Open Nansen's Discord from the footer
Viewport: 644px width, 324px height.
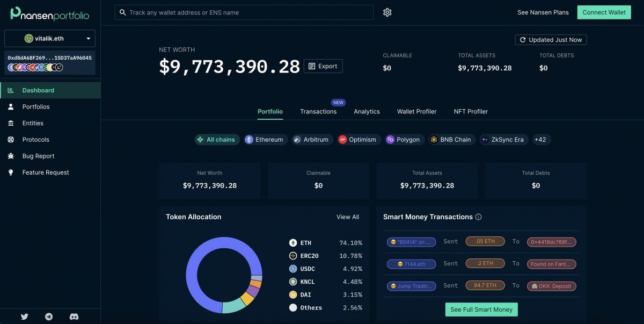(x=74, y=316)
